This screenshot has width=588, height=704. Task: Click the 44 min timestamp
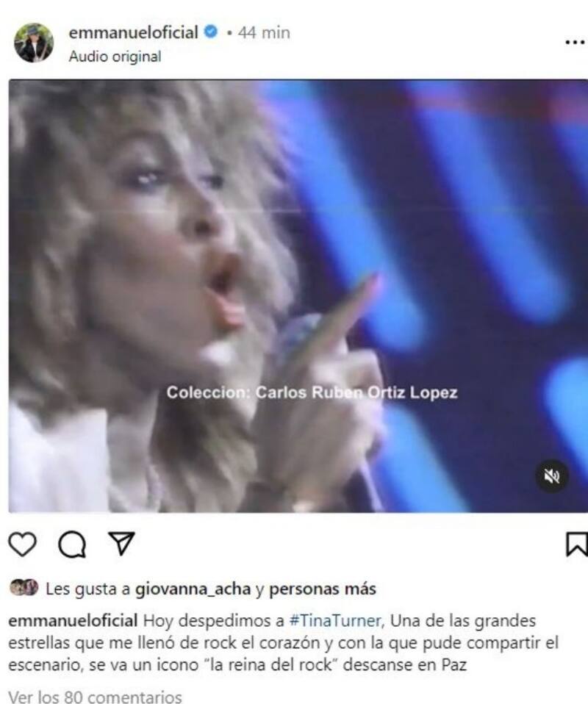tap(264, 33)
